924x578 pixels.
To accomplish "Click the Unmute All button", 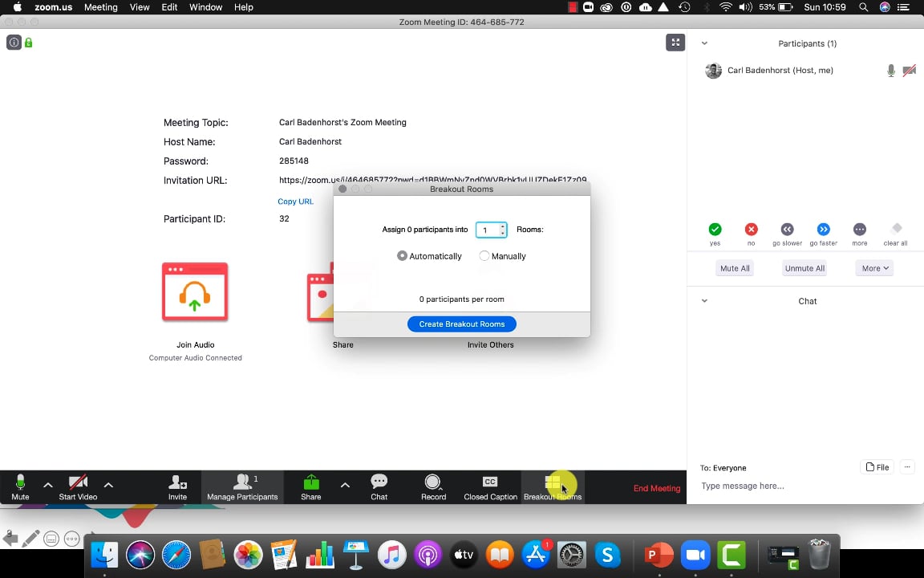I will coord(805,268).
